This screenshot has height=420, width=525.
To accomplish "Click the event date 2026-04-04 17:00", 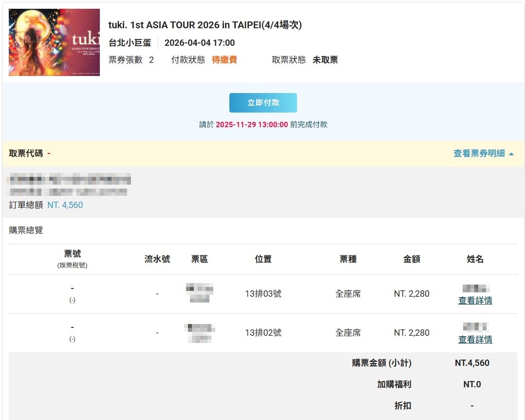I will [200, 43].
